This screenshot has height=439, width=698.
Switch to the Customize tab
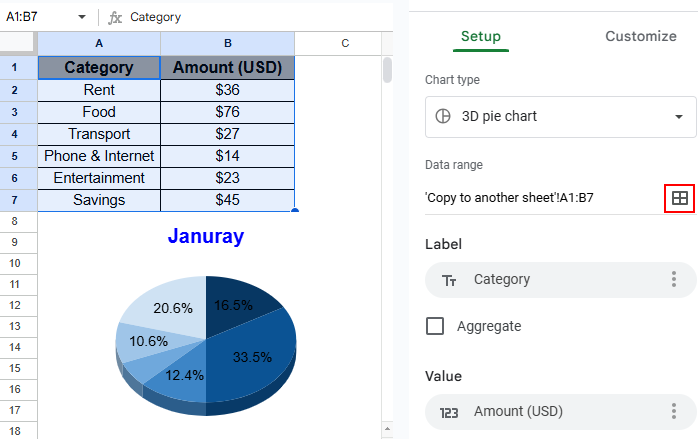[640, 36]
